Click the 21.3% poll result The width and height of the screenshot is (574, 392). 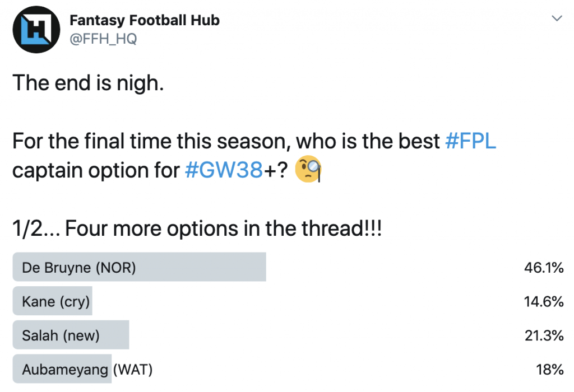click(x=544, y=335)
